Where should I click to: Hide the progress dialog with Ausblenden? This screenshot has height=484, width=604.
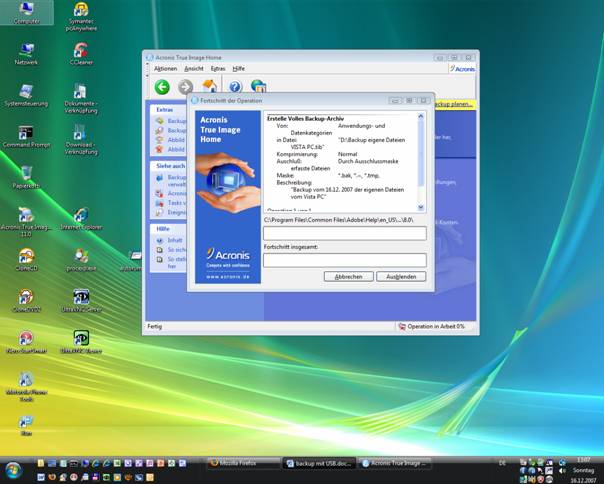(x=401, y=277)
